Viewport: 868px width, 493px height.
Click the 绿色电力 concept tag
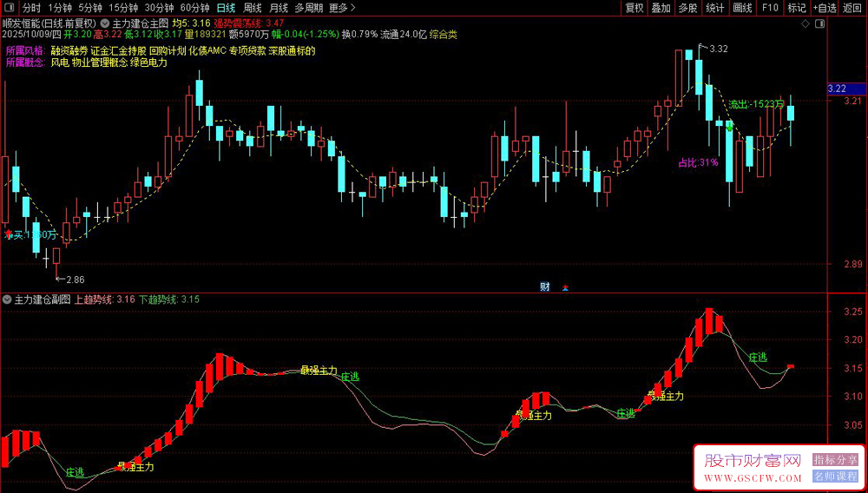point(149,62)
